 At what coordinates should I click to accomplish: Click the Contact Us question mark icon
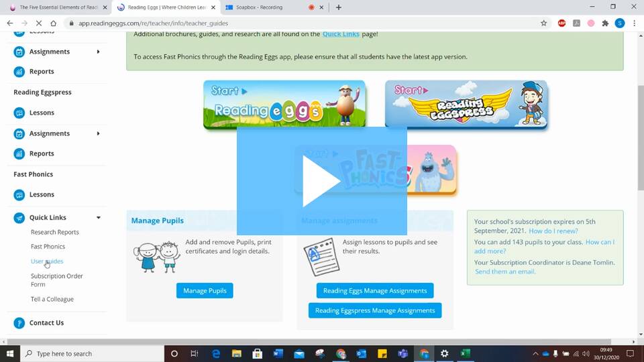point(19,323)
